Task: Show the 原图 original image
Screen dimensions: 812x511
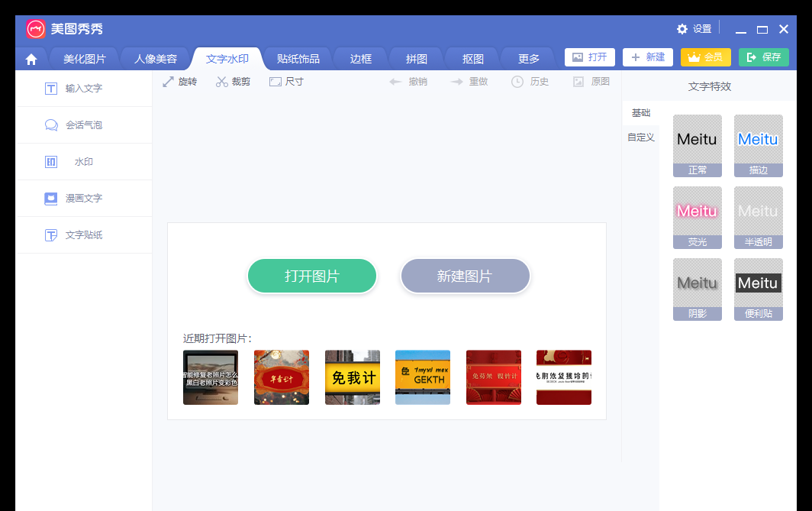Action: pos(591,82)
